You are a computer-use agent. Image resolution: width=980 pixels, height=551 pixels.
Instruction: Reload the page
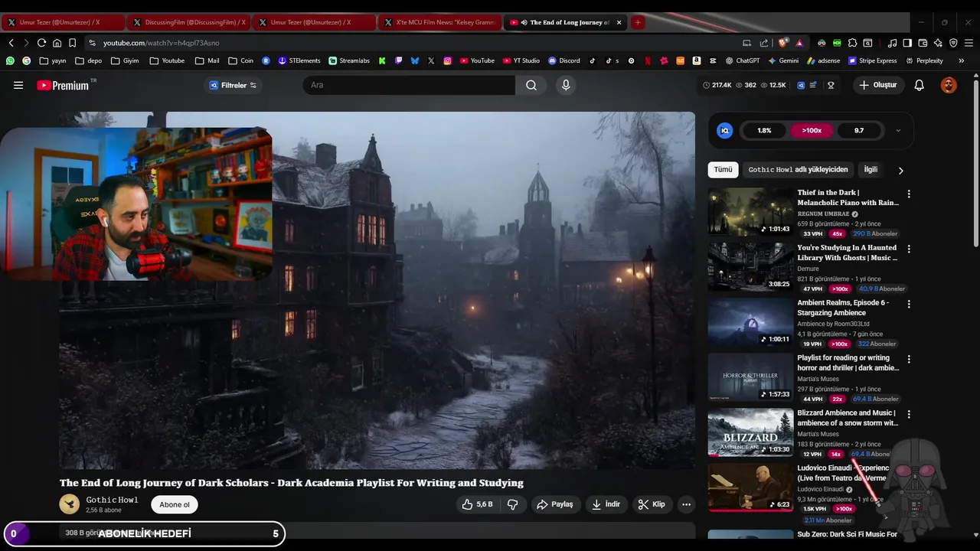[x=41, y=43]
